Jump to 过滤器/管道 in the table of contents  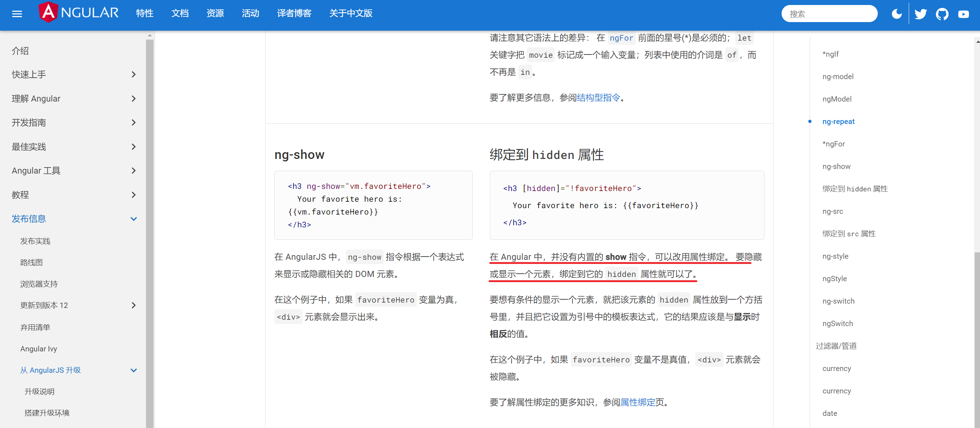(x=836, y=346)
